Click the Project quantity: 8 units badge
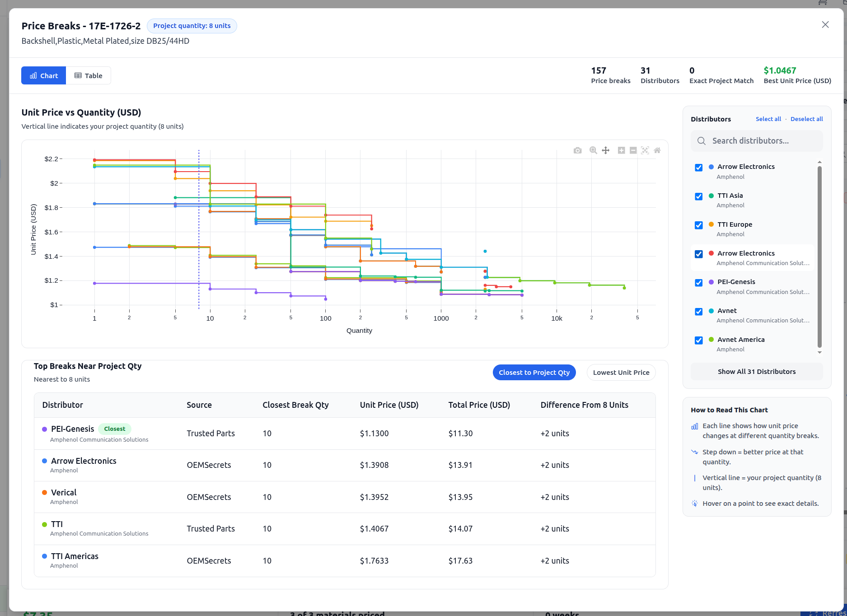Viewport: 847px width, 616px height. [x=192, y=26]
